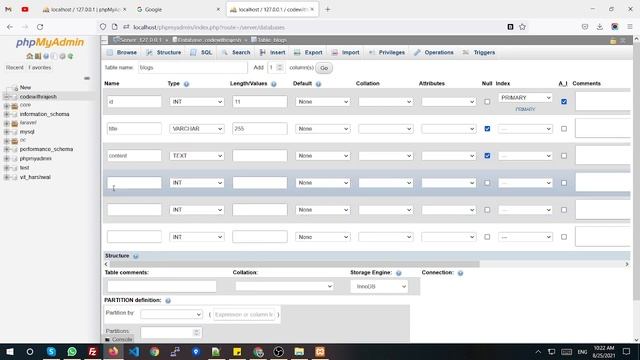The image size is (640, 360).
Task: Open Storage Engine InnoDB dropdown
Action: coord(379,287)
